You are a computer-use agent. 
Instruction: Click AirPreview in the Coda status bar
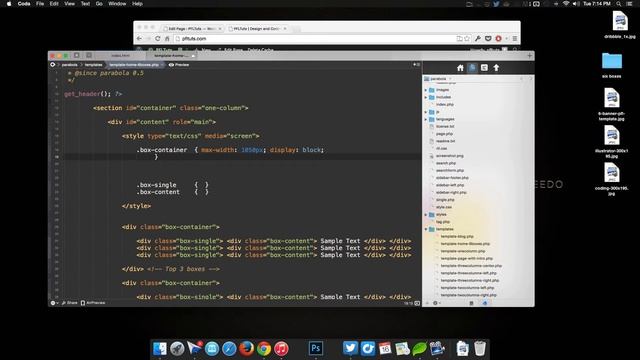pyautogui.click(x=93, y=303)
